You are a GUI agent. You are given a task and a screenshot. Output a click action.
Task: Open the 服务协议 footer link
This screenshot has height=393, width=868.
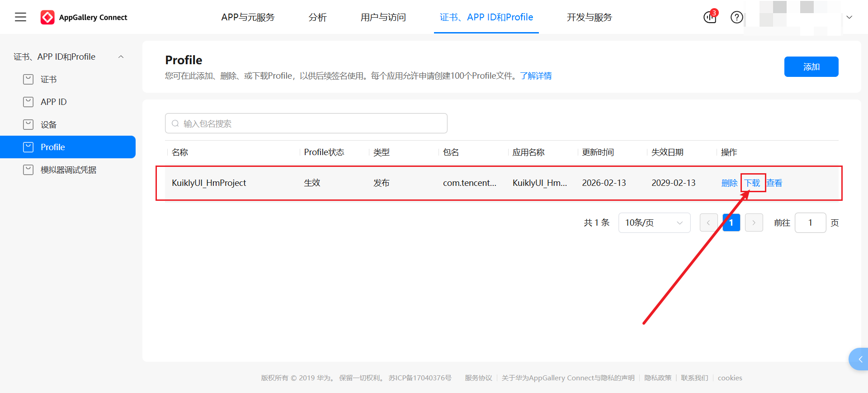[x=478, y=378]
